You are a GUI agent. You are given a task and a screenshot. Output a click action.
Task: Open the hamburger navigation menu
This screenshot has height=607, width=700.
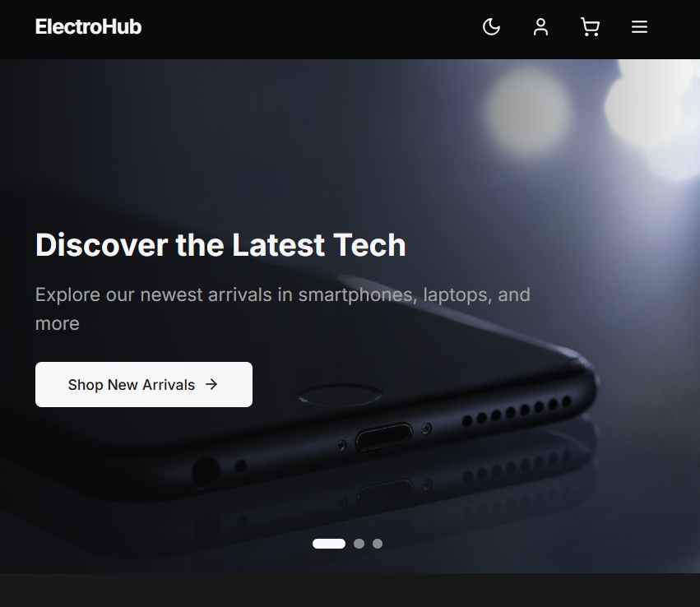[639, 27]
